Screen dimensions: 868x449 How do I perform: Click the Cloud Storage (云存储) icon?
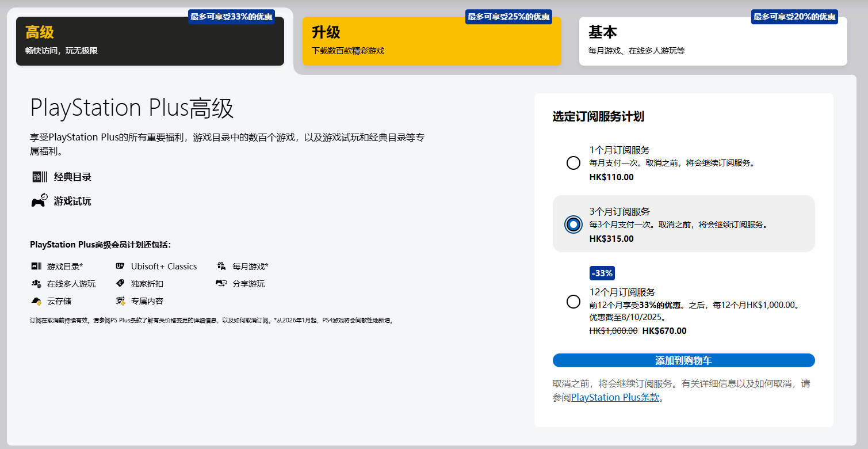(x=36, y=300)
